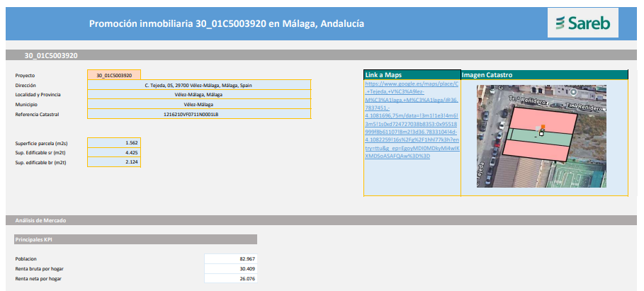Click the Sareb logo
Screen dimensions: 644x291
[x=582, y=23]
